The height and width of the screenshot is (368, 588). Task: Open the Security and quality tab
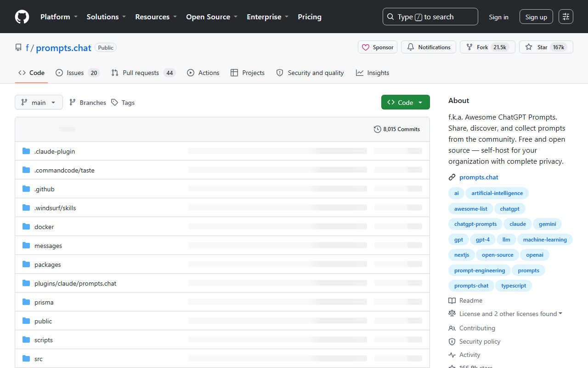click(x=310, y=73)
